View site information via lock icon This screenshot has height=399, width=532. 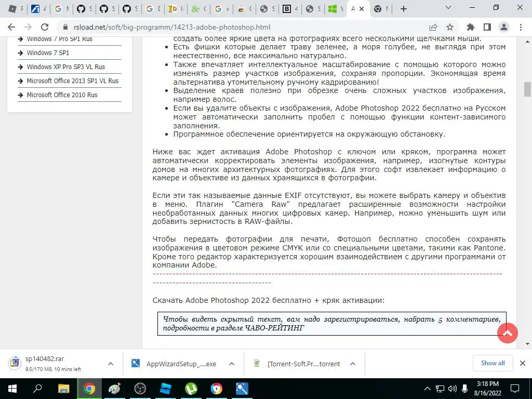coord(65,27)
